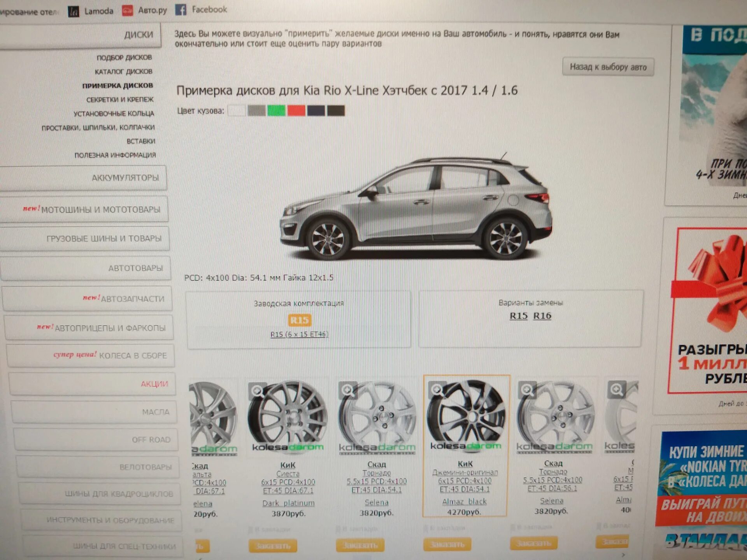Open ШИНЫ ДЛЯ СПЕЦ-ТЕХНИКИ category
The height and width of the screenshot is (560, 747).
(103, 546)
